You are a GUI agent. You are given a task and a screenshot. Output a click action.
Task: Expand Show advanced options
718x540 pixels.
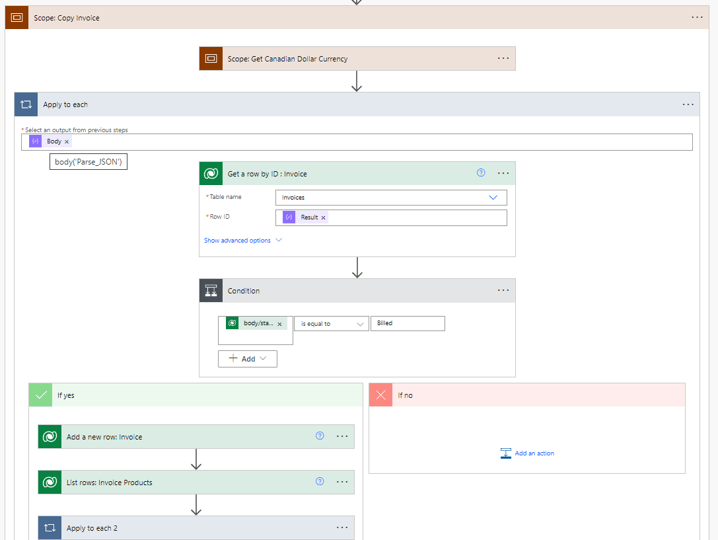pyautogui.click(x=243, y=240)
